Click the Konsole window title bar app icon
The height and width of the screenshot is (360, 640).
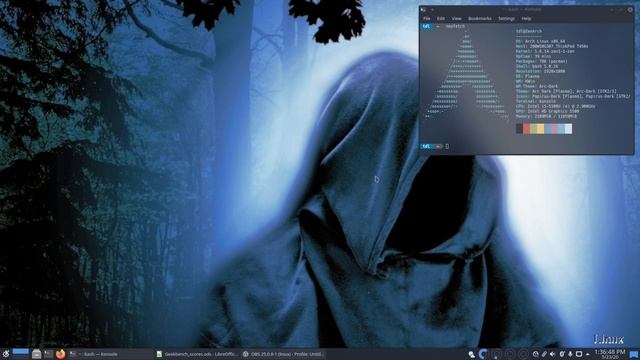pos(423,9)
